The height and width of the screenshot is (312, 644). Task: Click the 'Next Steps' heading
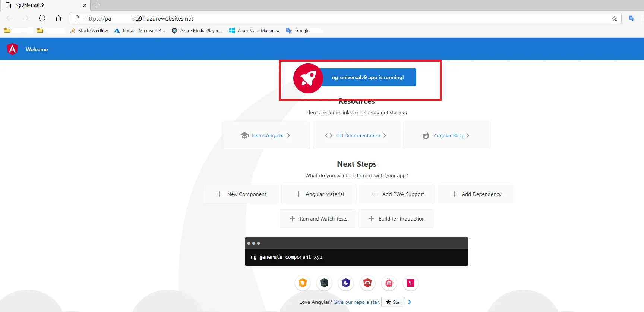pos(357,164)
